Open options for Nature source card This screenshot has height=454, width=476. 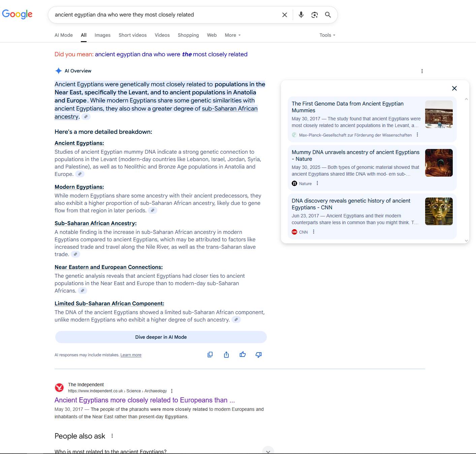(317, 183)
